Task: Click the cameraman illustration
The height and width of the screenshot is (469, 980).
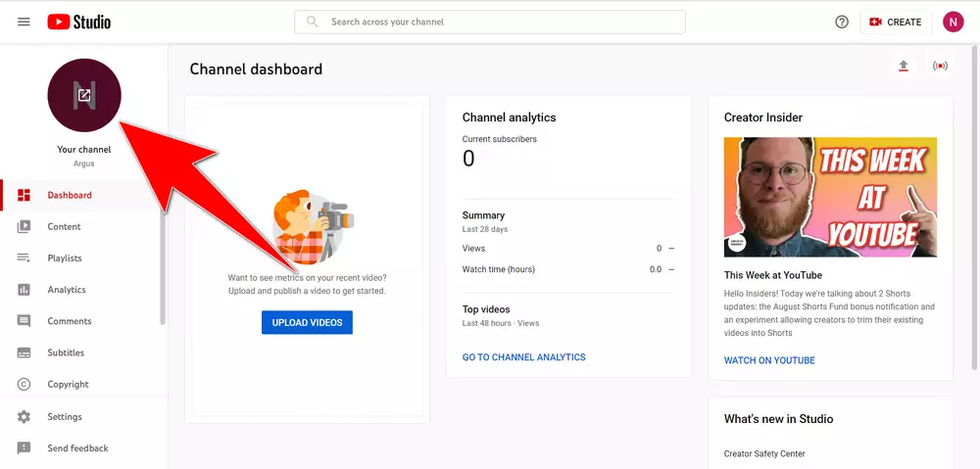Action: (x=313, y=226)
